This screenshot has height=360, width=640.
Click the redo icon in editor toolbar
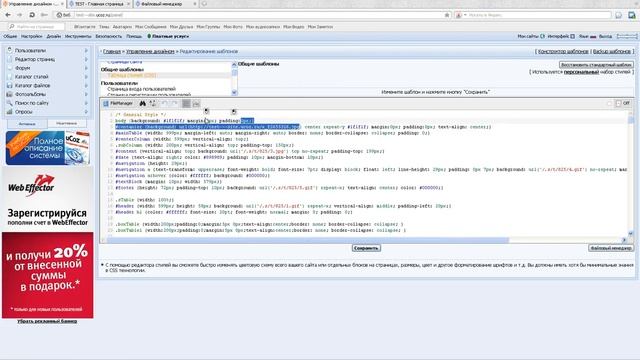174,104
